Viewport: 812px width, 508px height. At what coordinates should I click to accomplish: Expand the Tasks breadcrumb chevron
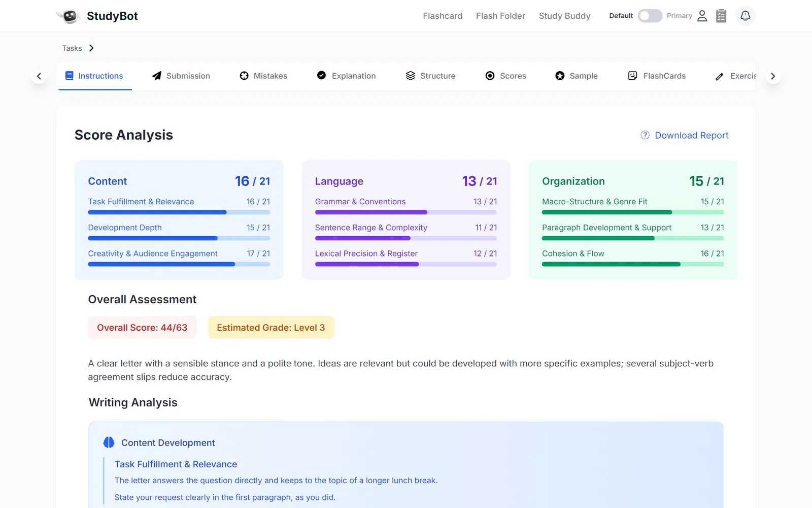[91, 48]
